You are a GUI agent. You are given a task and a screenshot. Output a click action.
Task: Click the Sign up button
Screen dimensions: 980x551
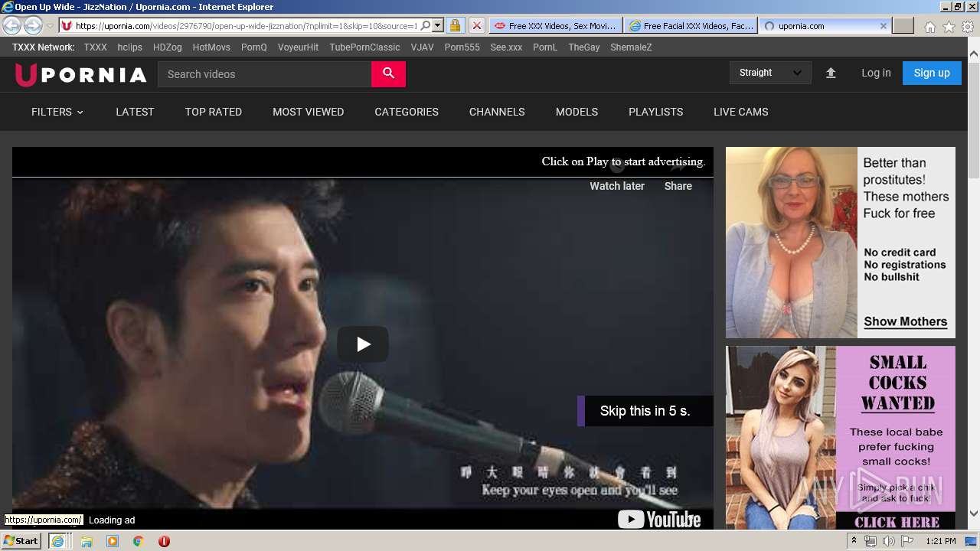(932, 73)
